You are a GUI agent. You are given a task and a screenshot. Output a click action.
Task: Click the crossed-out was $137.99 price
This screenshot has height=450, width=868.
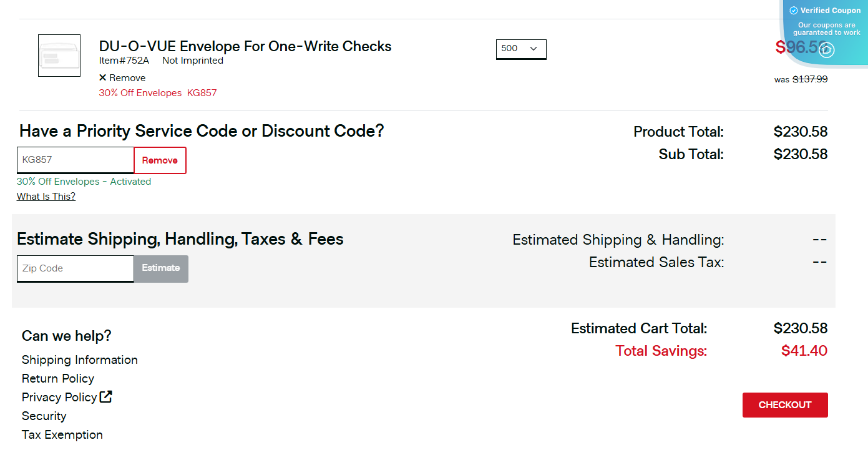coord(810,79)
